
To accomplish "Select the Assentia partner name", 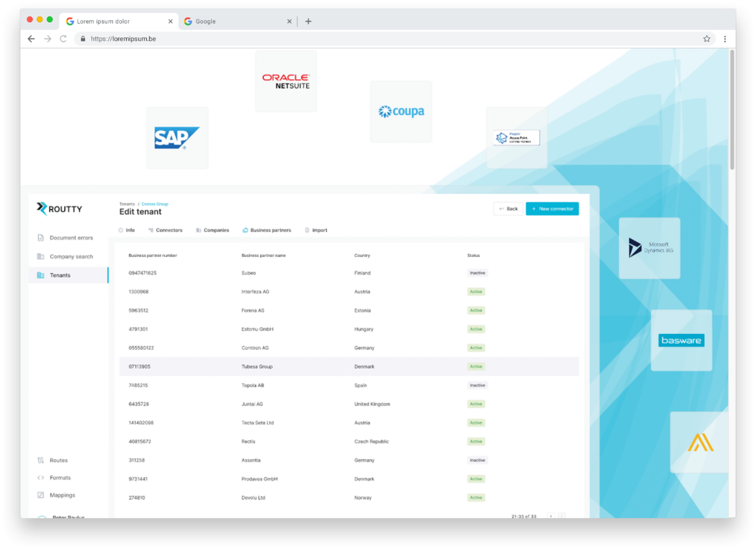I will (251, 460).
